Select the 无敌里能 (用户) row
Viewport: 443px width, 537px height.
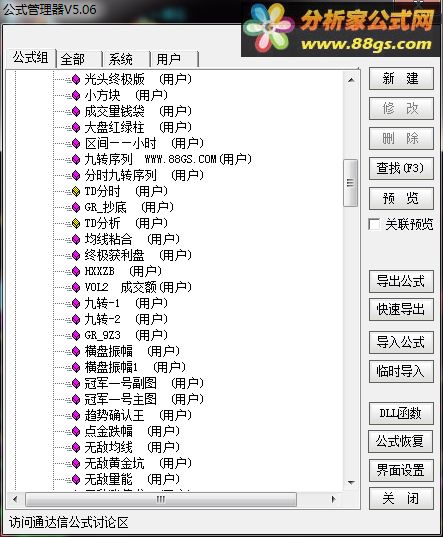tap(132, 479)
